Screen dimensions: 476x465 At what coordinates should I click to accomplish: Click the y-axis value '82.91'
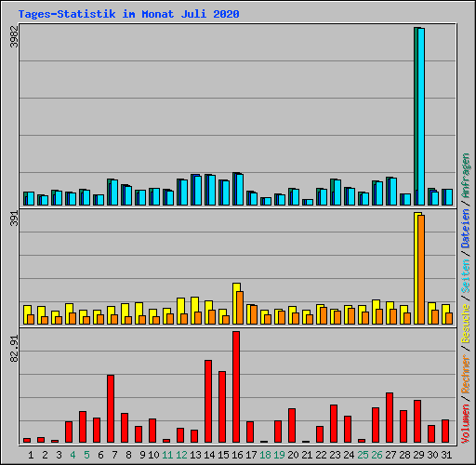pos(14,349)
